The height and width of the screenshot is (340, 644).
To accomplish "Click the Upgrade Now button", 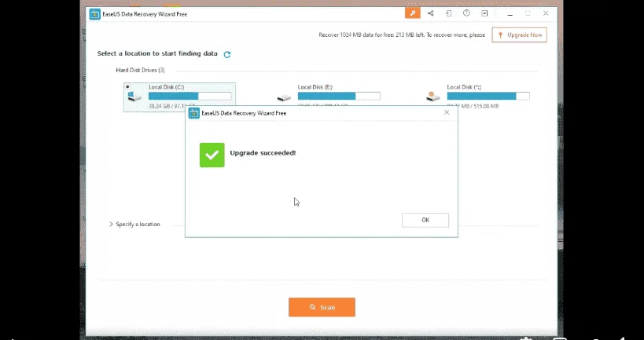I will click(x=520, y=35).
